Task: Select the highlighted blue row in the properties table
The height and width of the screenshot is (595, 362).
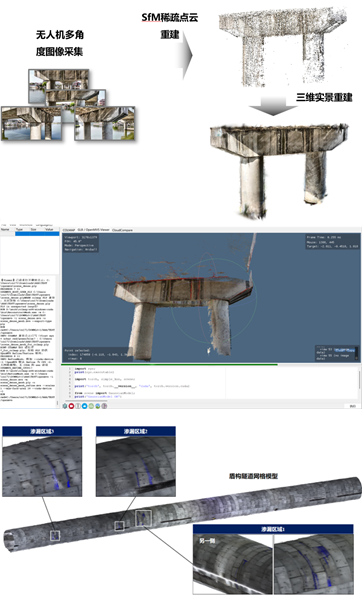Action: click(37, 234)
